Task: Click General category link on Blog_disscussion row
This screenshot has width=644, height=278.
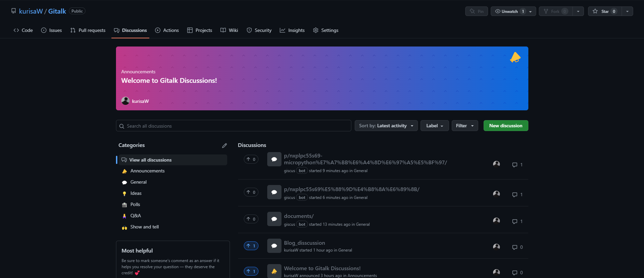Action: tap(345, 250)
